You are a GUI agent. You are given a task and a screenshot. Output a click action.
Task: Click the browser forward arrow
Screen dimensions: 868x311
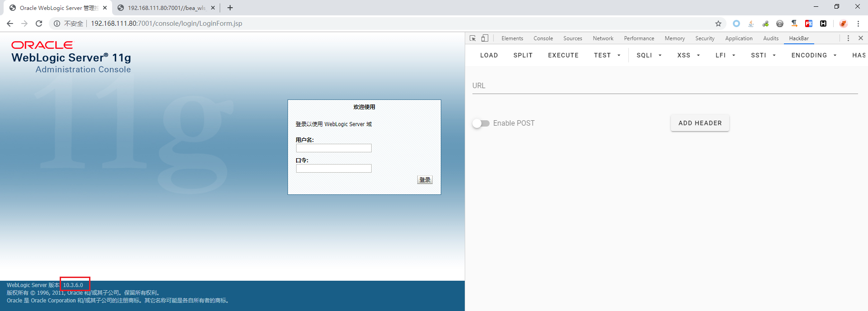coord(24,24)
